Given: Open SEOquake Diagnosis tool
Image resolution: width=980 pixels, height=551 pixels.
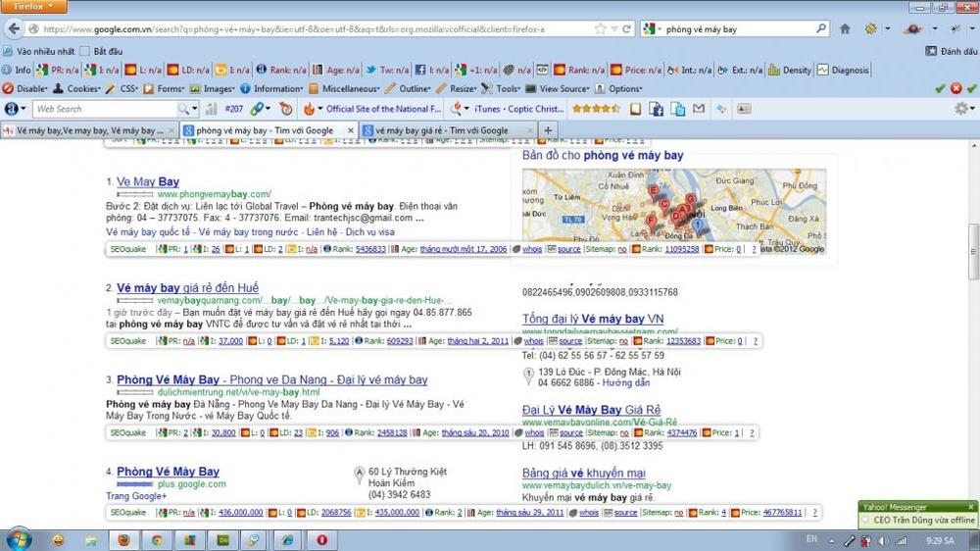Looking at the screenshot, I should 843,70.
